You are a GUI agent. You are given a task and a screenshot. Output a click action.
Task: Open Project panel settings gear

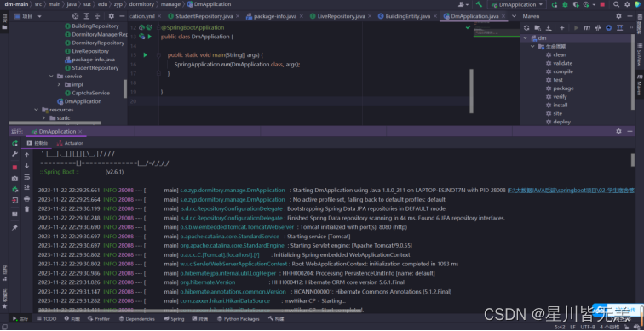pos(112,16)
